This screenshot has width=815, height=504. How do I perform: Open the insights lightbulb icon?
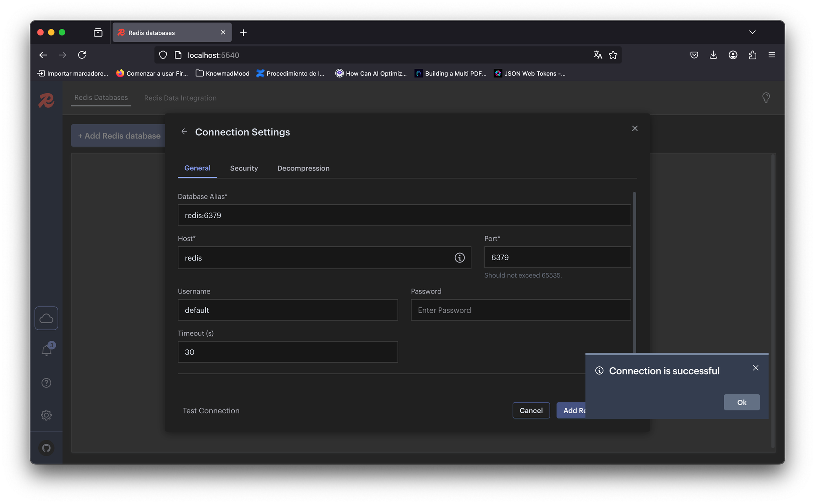[x=766, y=98]
